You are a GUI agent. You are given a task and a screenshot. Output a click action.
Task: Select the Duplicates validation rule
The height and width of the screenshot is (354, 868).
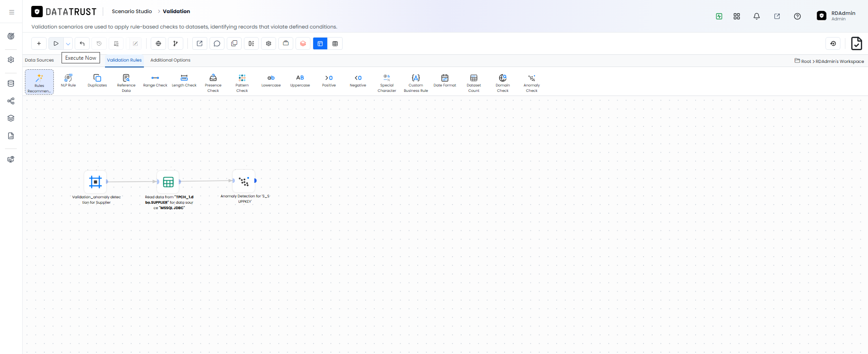(97, 81)
